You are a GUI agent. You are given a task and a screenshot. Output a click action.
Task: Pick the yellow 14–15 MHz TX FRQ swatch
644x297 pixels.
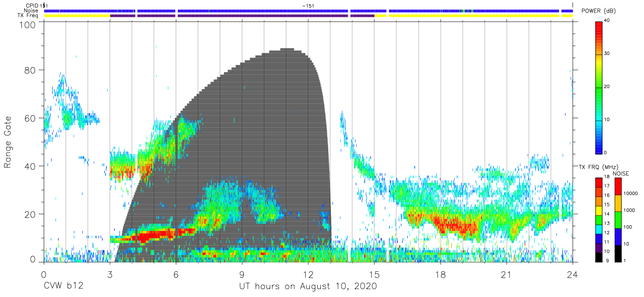click(598, 210)
